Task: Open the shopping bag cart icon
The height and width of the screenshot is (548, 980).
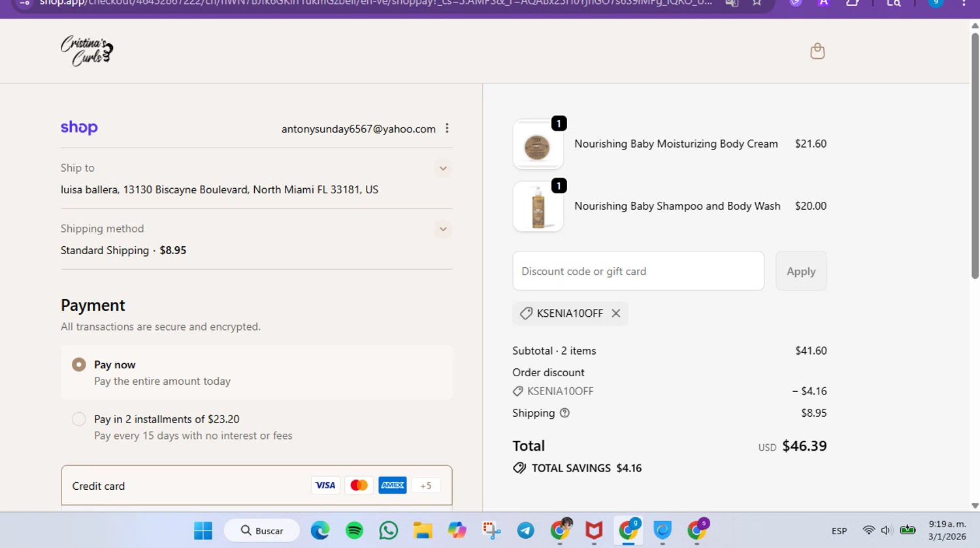Action: pos(817,51)
